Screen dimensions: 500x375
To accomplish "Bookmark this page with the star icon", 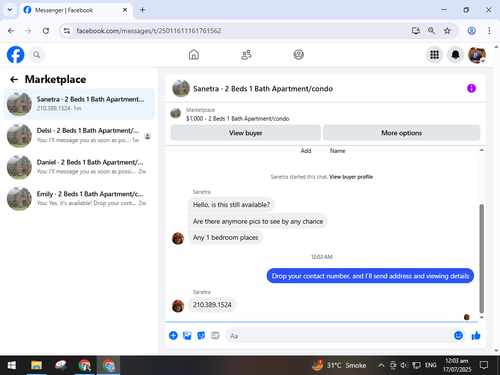I will pyautogui.click(x=447, y=31).
